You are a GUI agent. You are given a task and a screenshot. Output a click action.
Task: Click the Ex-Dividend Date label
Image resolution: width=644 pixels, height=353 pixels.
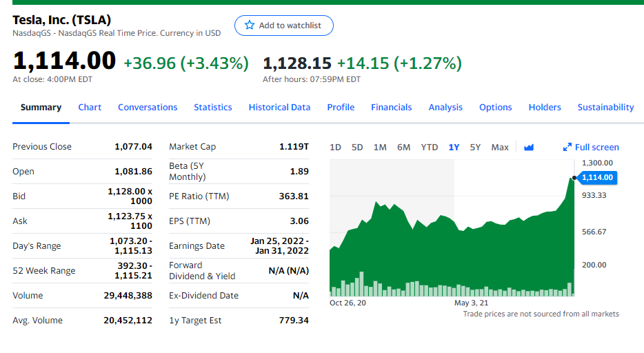(x=203, y=296)
